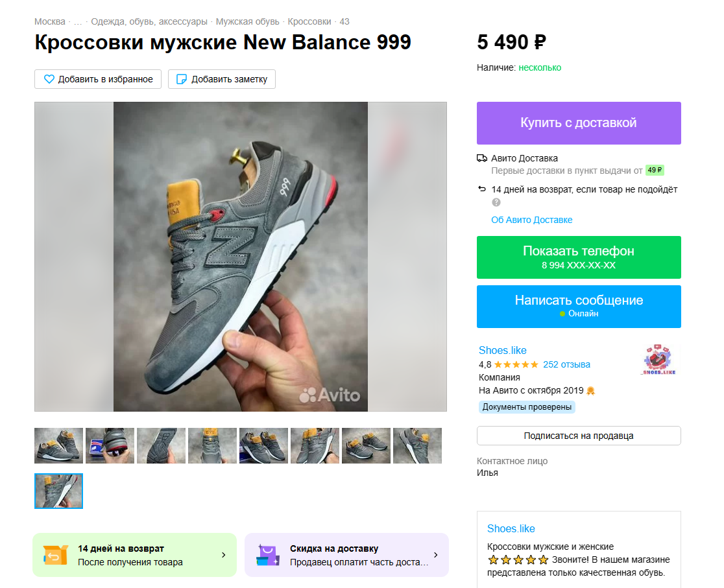
Task: Open the 252 отзыва reviews link
Action: [x=566, y=364]
